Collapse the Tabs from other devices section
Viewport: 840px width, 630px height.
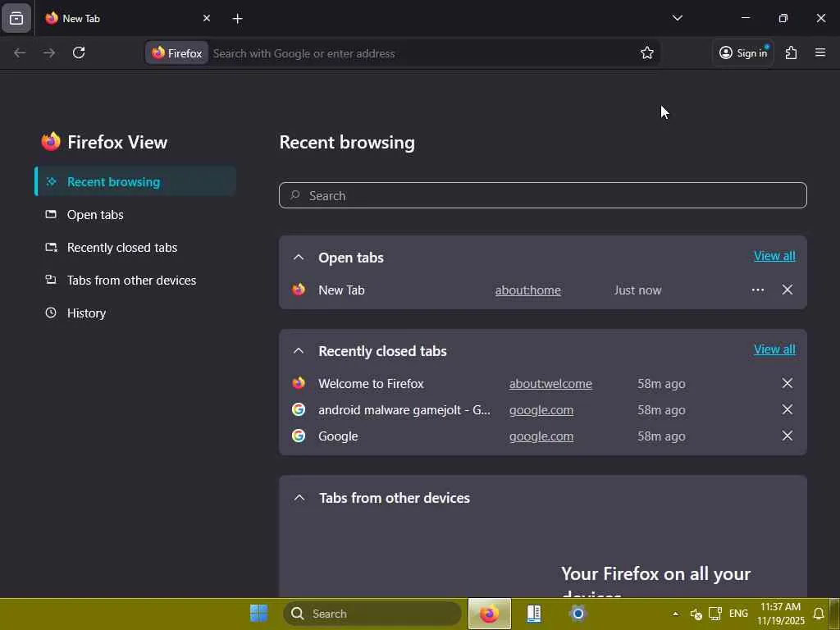tap(299, 498)
